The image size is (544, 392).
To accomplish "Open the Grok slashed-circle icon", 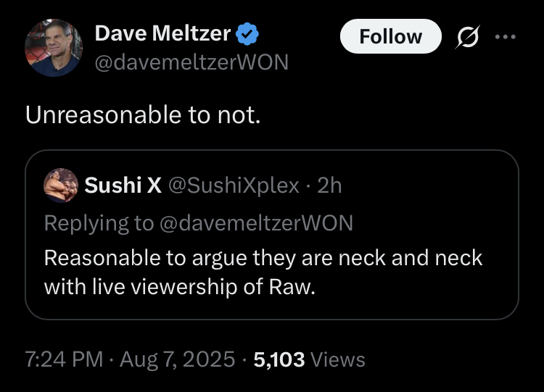I will [x=468, y=37].
